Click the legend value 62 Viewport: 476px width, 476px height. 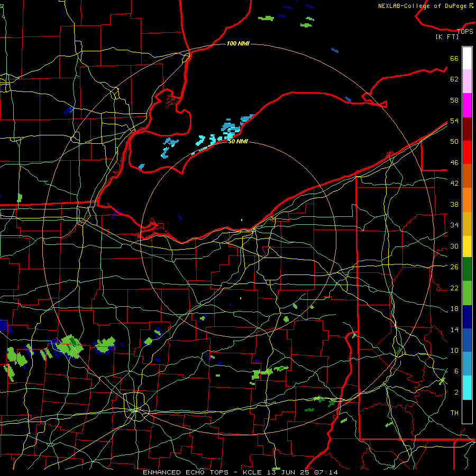coord(454,79)
